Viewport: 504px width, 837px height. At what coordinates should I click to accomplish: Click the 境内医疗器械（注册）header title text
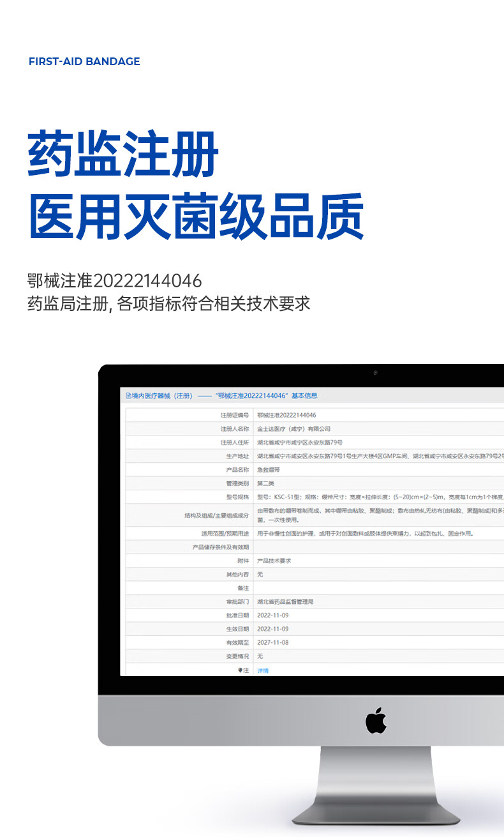162,396
